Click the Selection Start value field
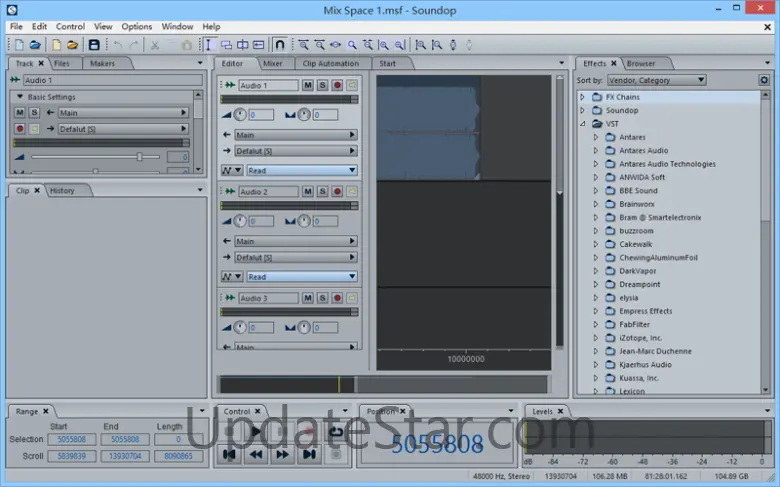Screen dimensions: 780x487 click(69, 439)
